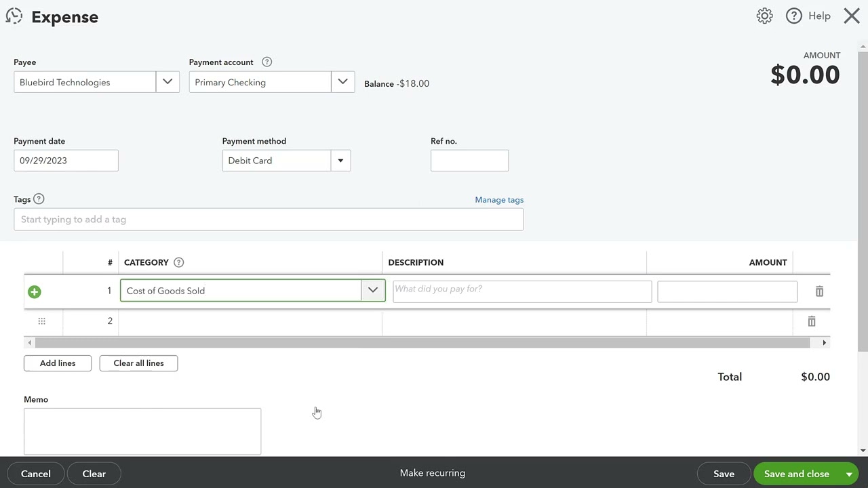Open recent transactions clock icon beside Expense
The image size is (868, 488).
(14, 16)
